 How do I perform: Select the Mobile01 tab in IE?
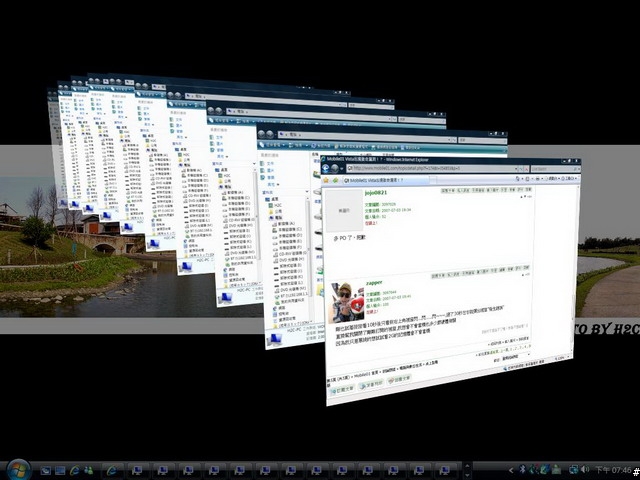pyautogui.click(x=386, y=180)
